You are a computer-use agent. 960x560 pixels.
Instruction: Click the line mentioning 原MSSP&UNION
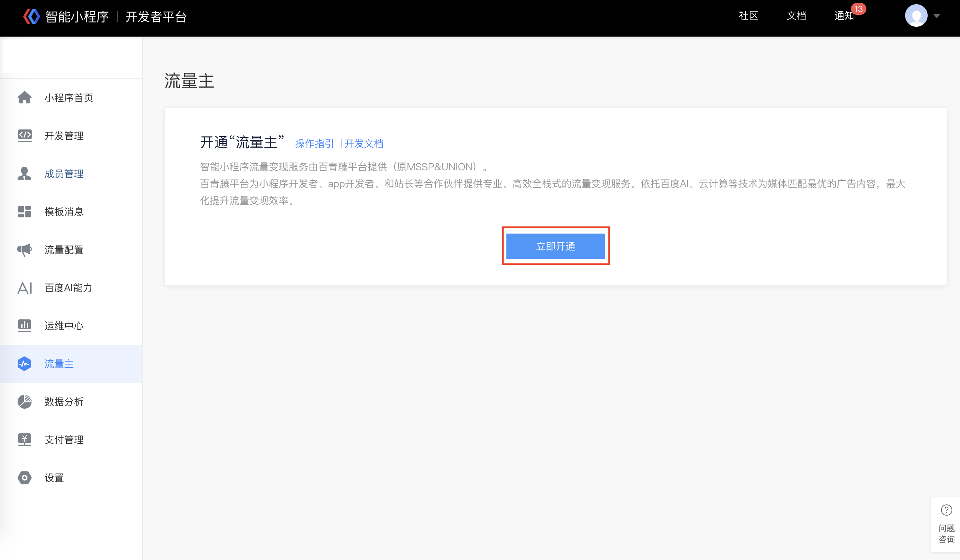coord(343,167)
